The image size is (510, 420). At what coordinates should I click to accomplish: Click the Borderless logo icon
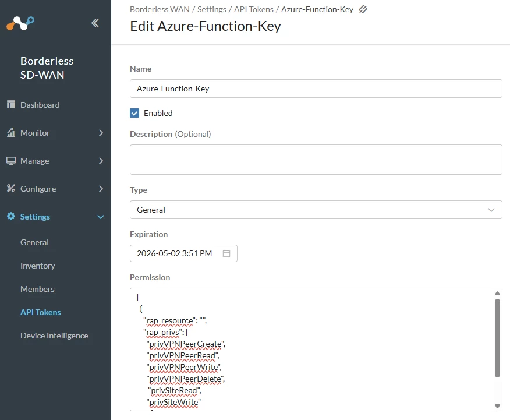(20, 23)
